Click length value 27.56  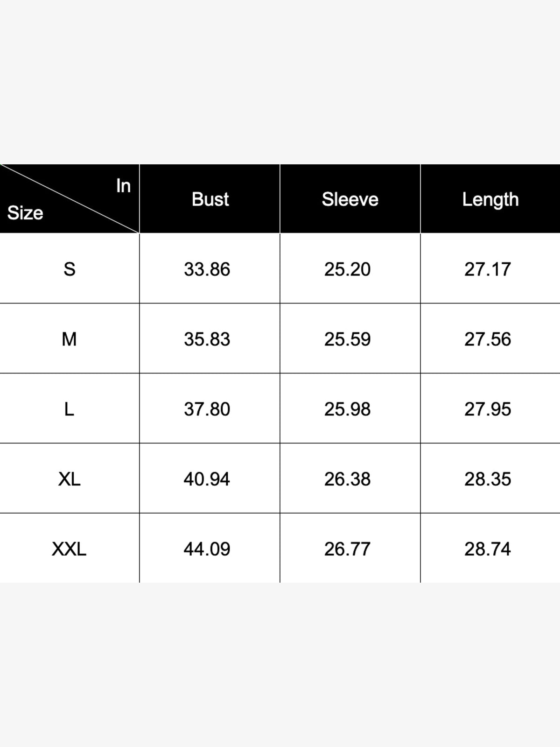(488, 339)
